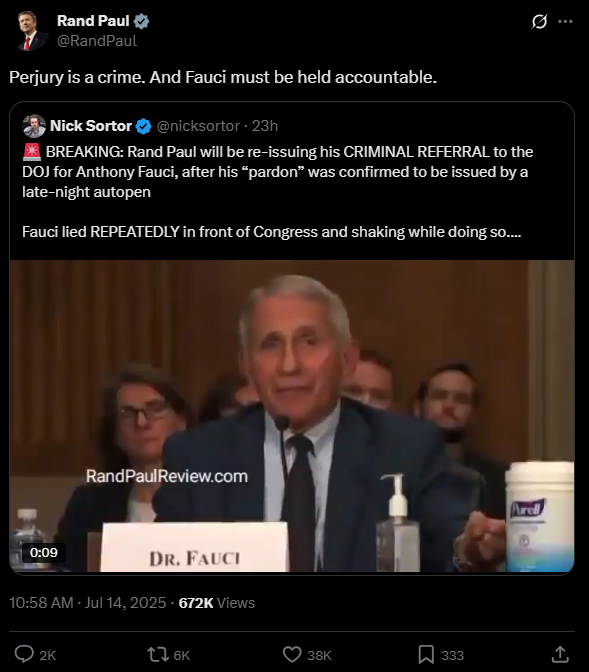
Task: Click the repost arrows icon
Action: tap(158, 655)
